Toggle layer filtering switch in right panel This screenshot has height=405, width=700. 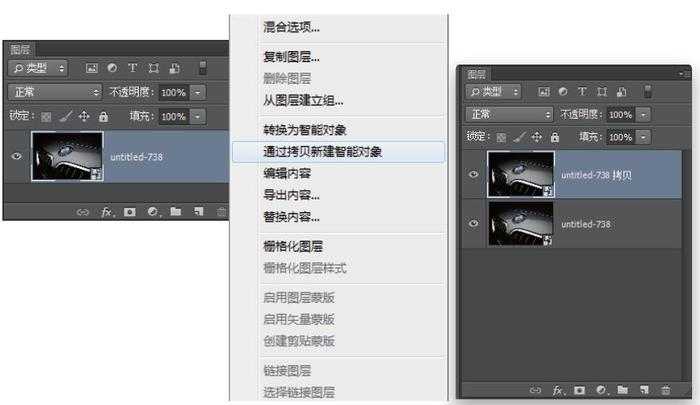648,92
